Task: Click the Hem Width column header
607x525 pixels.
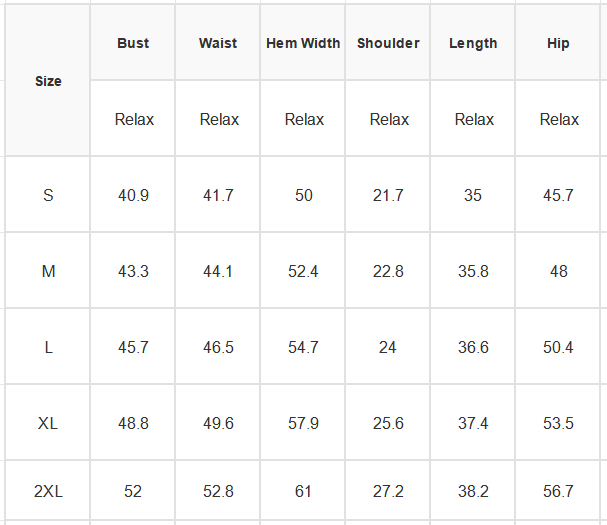Action: [303, 43]
